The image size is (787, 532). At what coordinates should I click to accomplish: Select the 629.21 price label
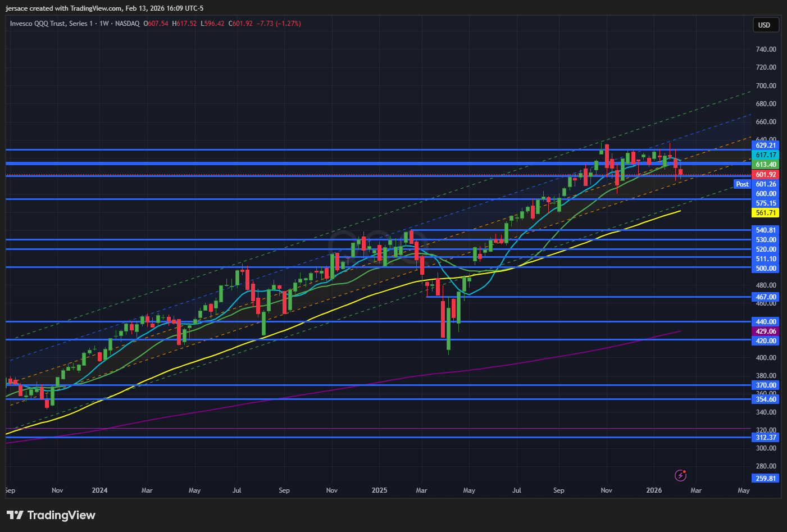766,145
